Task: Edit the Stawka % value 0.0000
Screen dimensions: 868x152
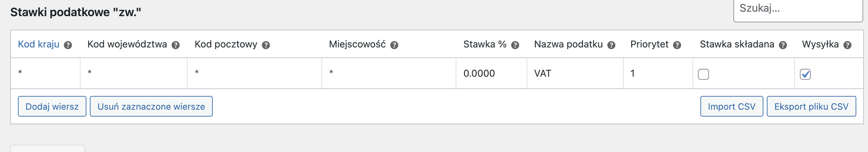Action: (x=491, y=73)
